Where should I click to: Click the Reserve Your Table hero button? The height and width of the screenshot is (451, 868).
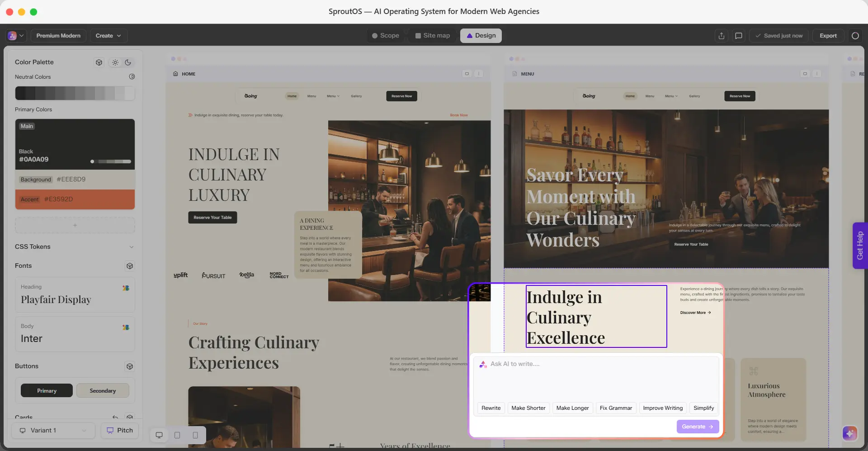click(x=212, y=218)
